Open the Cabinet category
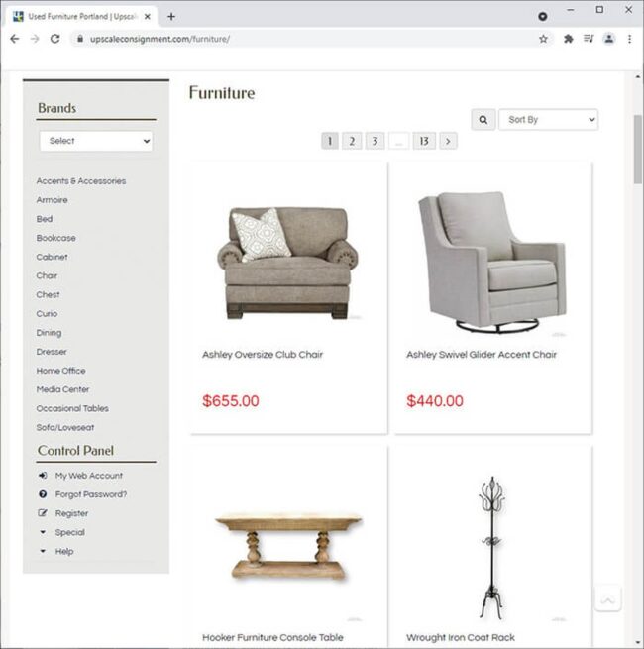644x649 pixels. [52, 257]
